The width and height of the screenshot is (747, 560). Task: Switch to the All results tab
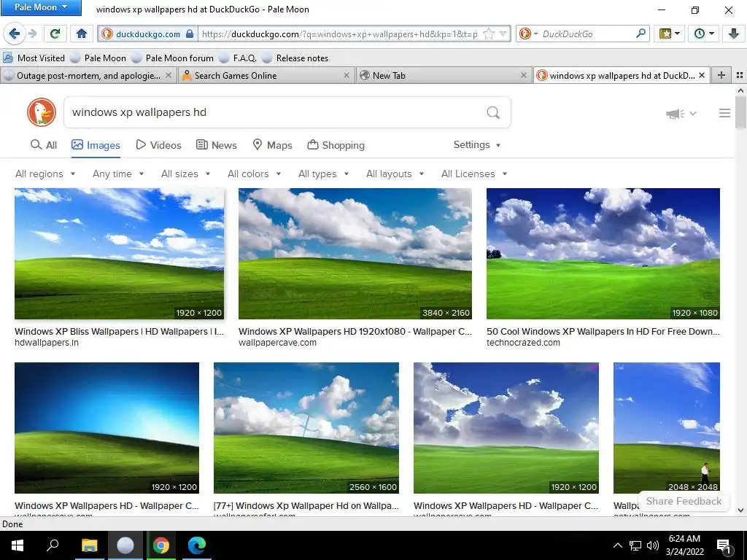[x=43, y=145]
